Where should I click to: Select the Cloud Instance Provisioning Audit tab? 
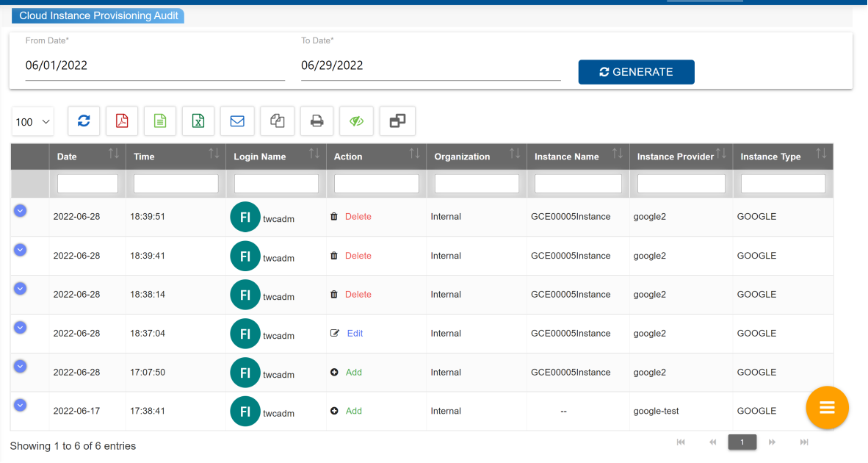[98, 15]
